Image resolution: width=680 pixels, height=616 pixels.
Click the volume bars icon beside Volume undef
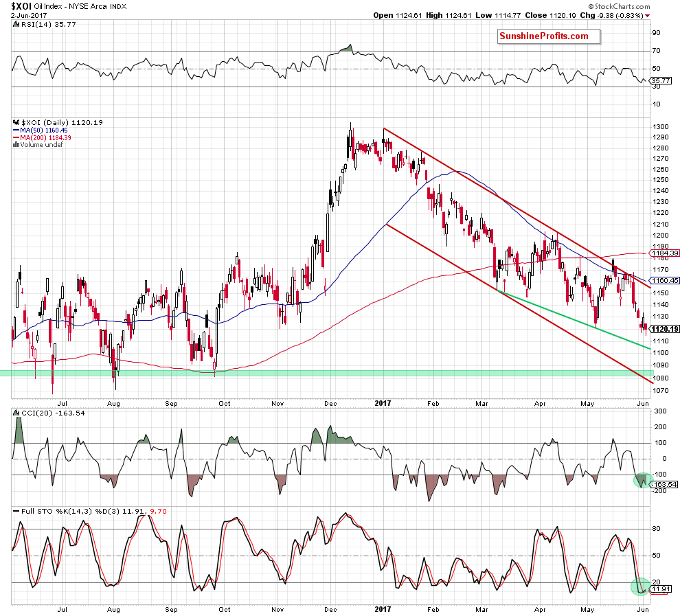pyautogui.click(x=16, y=145)
